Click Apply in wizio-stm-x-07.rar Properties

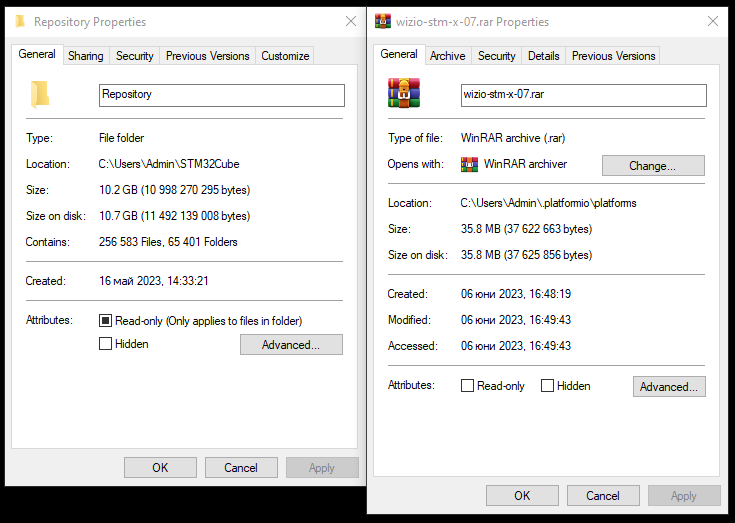[684, 496]
